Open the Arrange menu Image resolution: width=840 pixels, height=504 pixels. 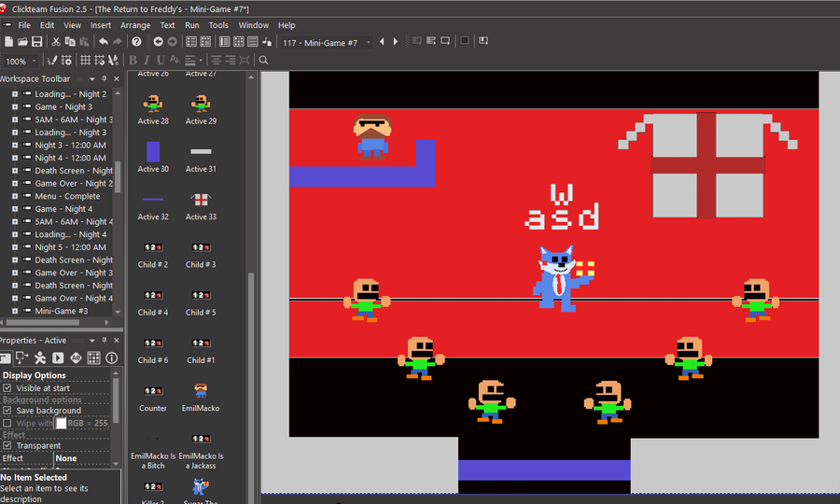[x=135, y=25]
